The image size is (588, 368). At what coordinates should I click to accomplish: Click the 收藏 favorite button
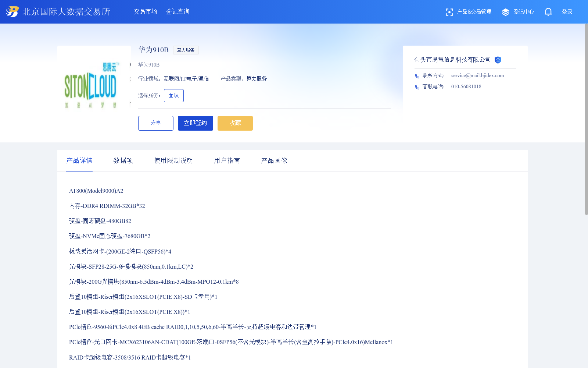pos(235,123)
